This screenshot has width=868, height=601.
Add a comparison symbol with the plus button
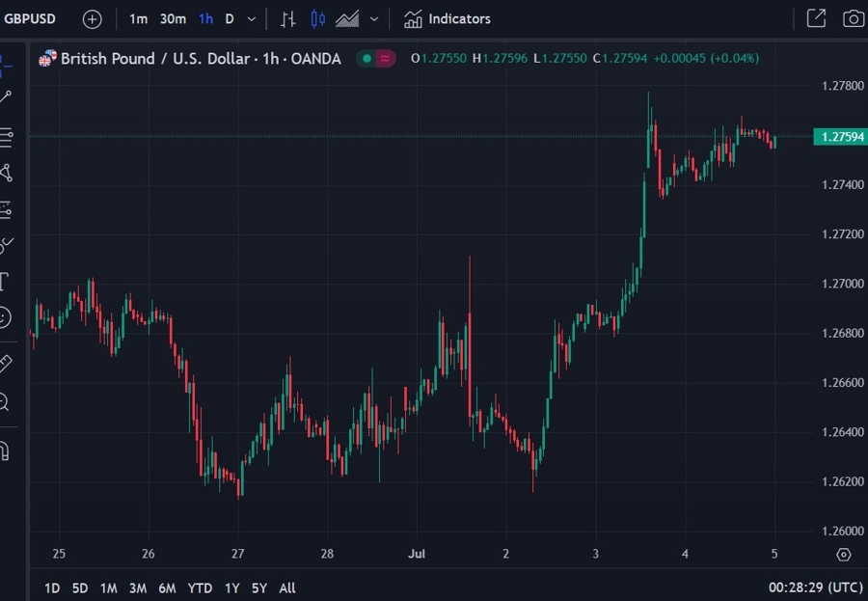pos(92,18)
